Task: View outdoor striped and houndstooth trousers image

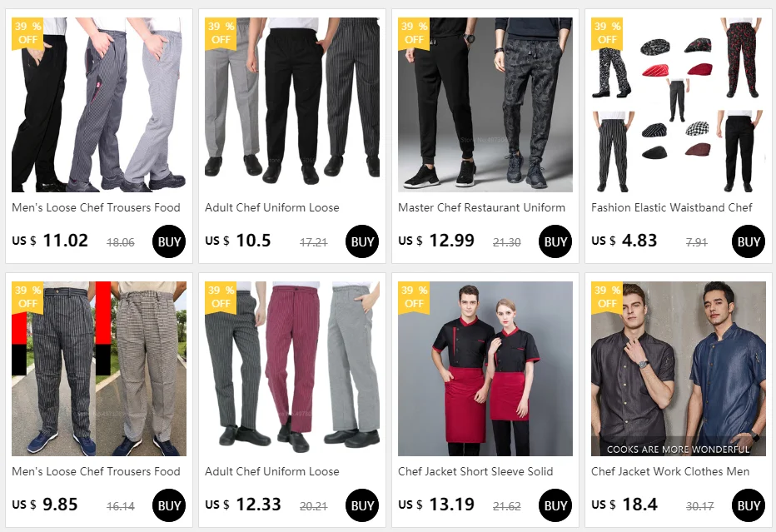Action: pyautogui.click(x=99, y=369)
